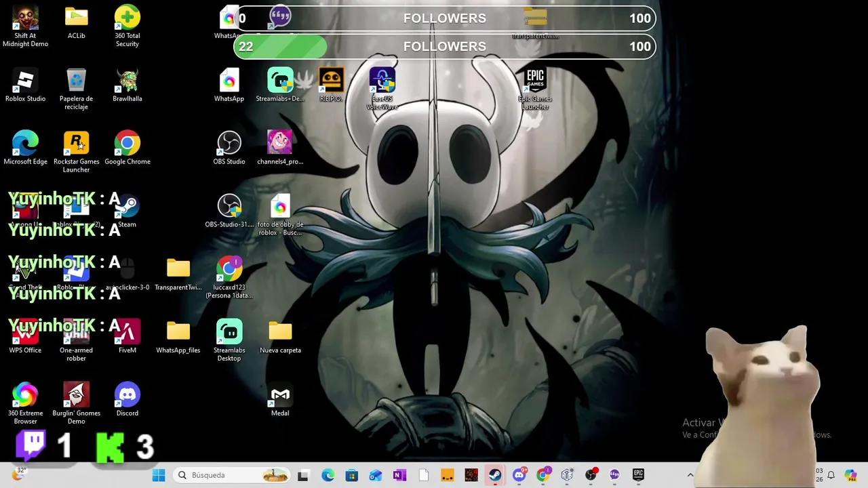Select the Roblox Studio desktop icon
The width and height of the screenshot is (868, 488).
coord(25,85)
